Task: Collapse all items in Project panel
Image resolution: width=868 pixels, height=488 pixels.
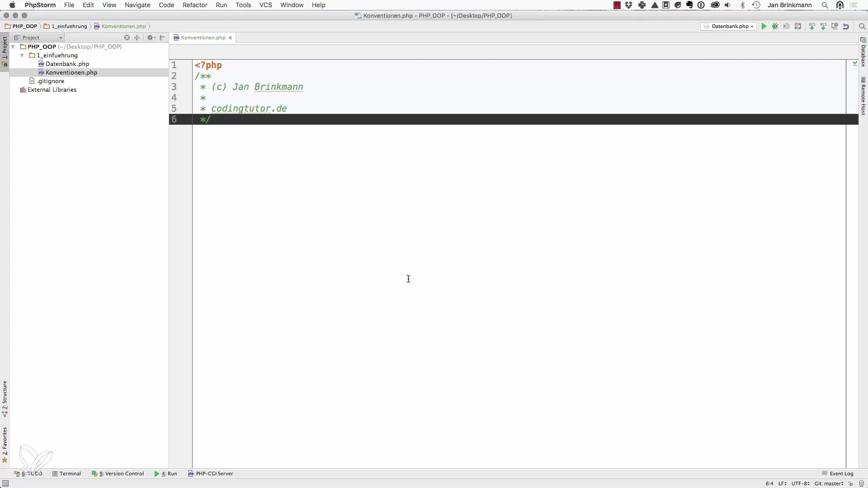Action: [x=137, y=38]
